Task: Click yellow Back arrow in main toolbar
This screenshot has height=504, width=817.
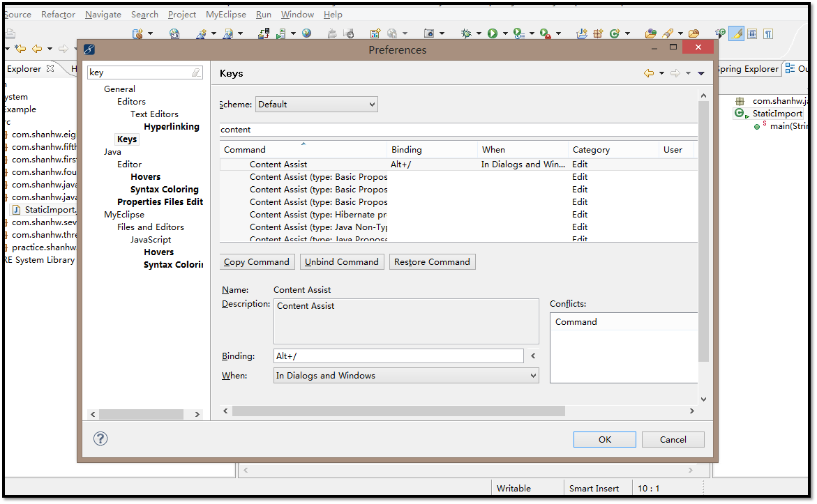Action: (37, 49)
